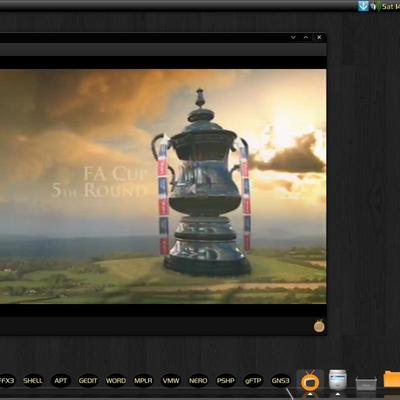Launch NERO from the dock

click(x=198, y=380)
